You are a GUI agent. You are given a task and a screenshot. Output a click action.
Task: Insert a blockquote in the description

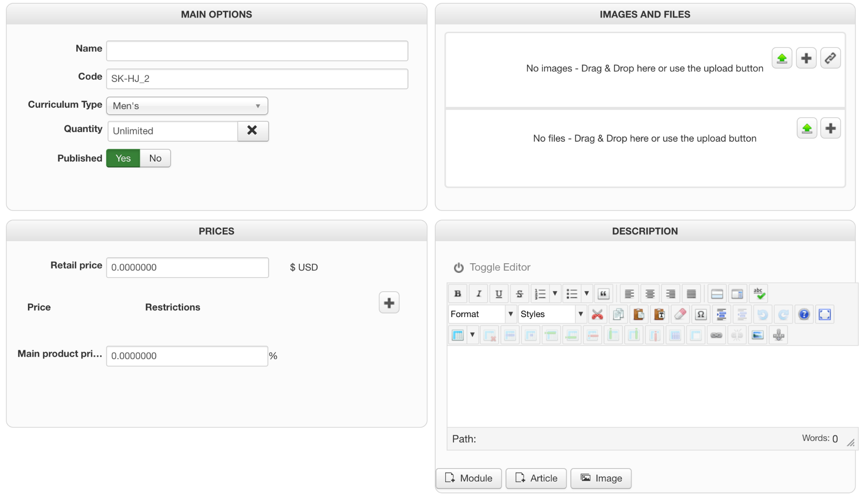pos(604,294)
